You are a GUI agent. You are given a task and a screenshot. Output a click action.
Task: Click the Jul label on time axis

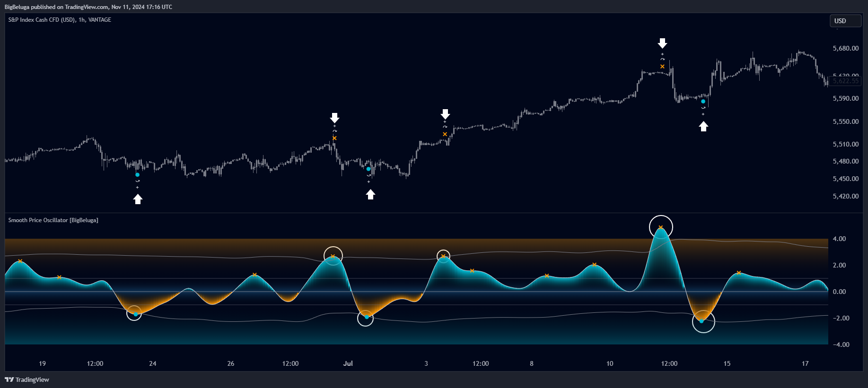point(348,363)
